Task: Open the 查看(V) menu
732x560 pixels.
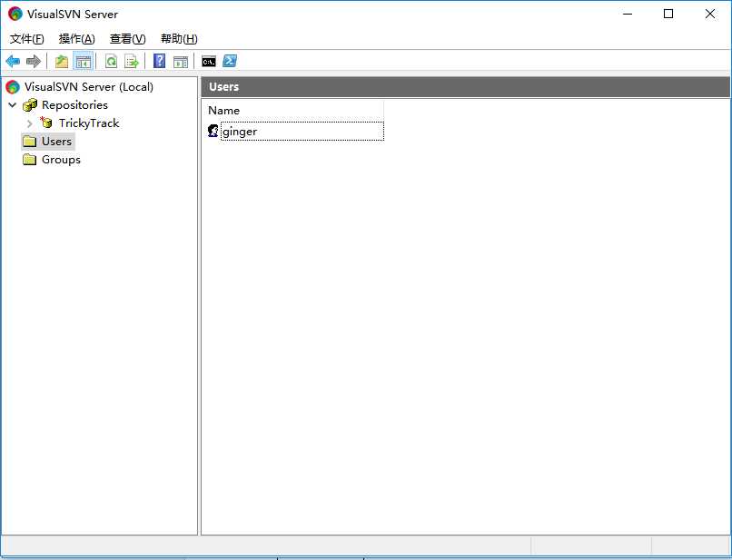Action: (x=127, y=39)
